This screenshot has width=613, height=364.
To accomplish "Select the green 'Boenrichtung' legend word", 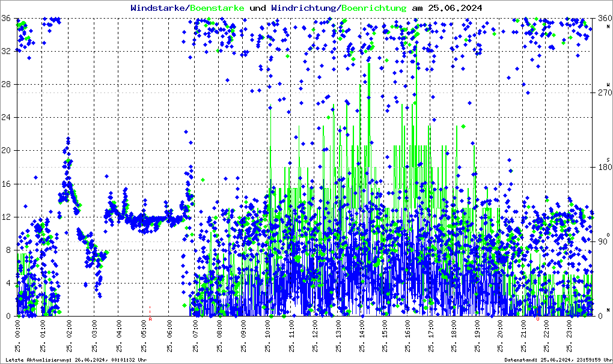I will coord(374,8).
